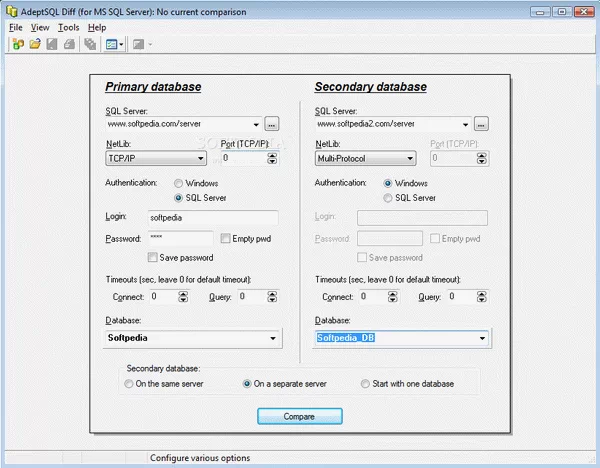Image resolution: width=600 pixels, height=468 pixels.
Task: Click the status bar text Configure various options
Action: click(200, 458)
